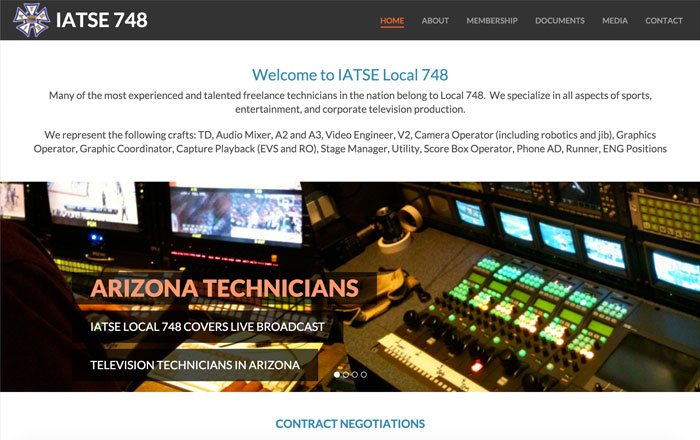Go to the Home menu item

coord(392,21)
